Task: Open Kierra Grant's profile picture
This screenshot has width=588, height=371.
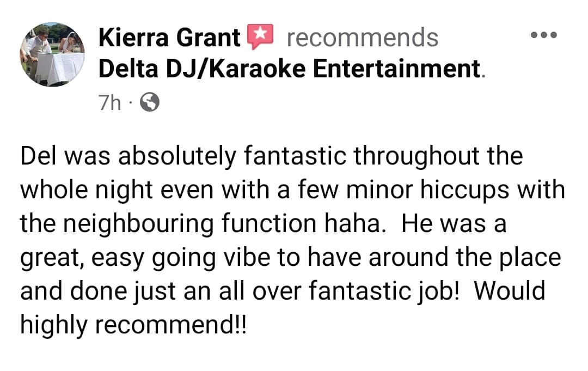Action: click(53, 54)
